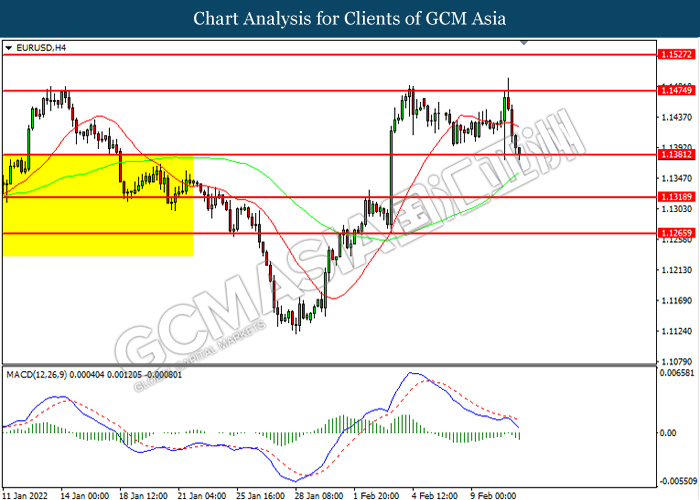Click the 1.14370 price axis value

point(677,117)
